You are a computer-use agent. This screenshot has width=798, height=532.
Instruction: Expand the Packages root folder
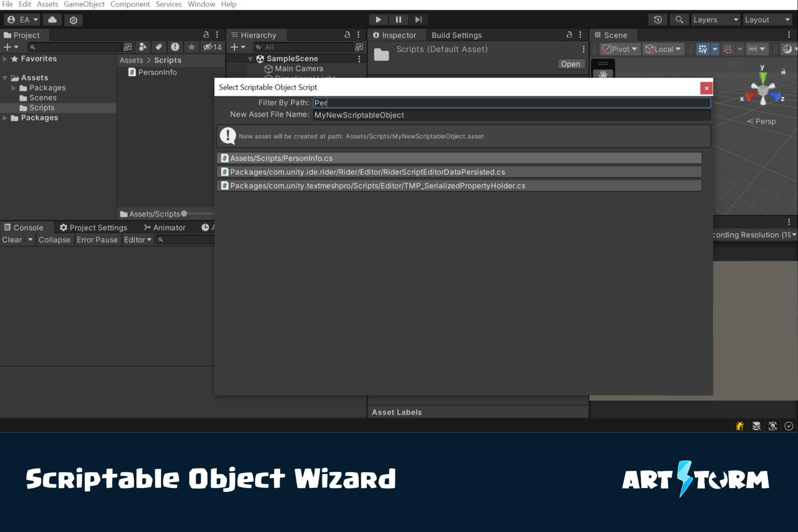5,118
